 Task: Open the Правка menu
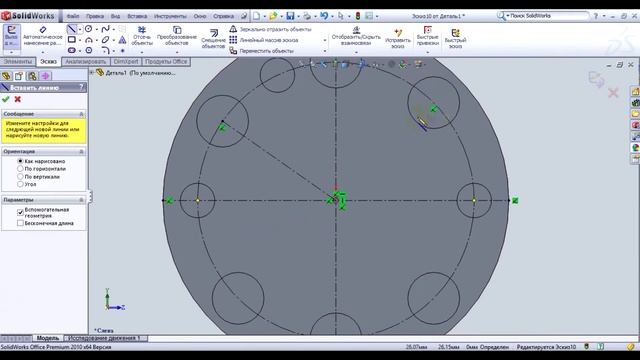95,16
